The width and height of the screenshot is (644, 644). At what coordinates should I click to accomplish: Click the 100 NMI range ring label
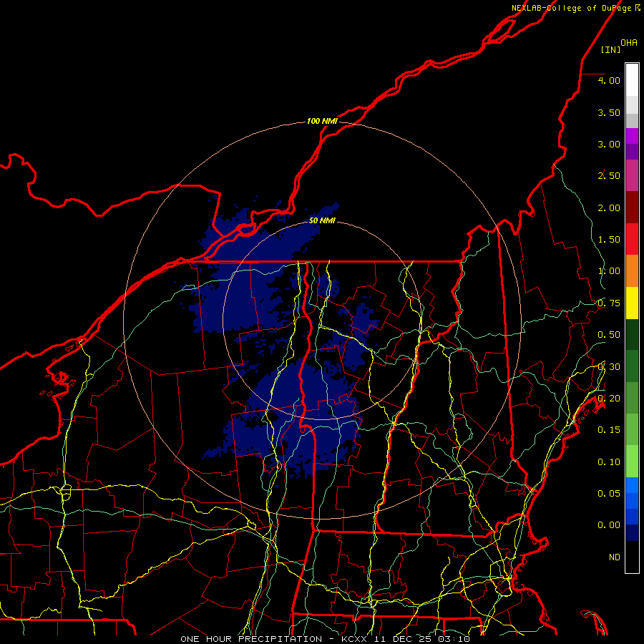click(x=322, y=121)
